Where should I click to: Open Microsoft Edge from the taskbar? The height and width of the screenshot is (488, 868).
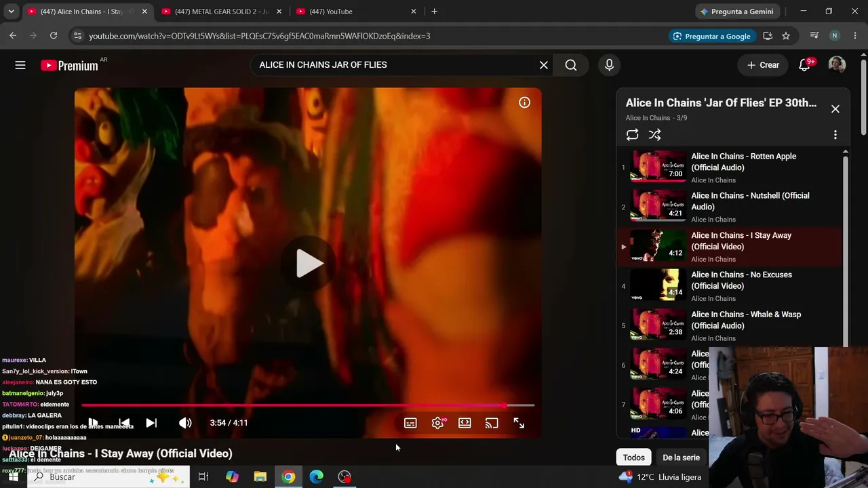point(317,477)
